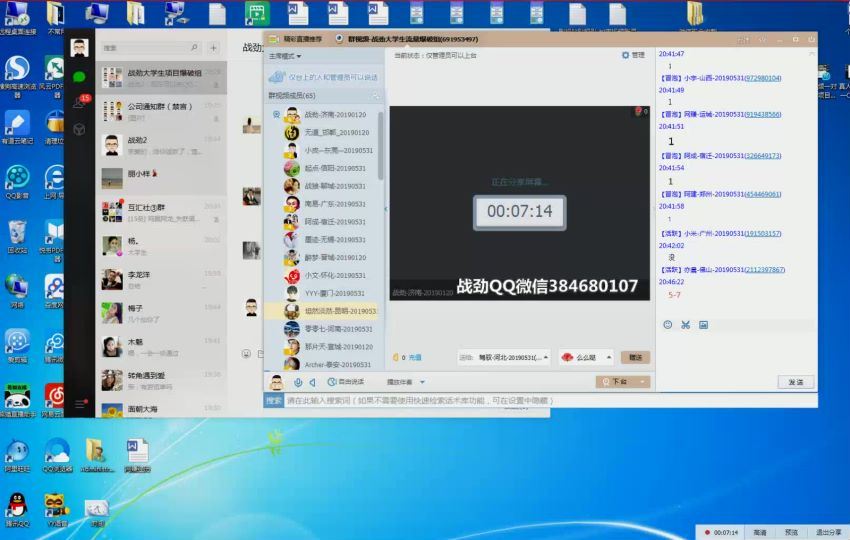The width and height of the screenshot is (850, 540).
Task: Open the QQ影音 desktop icon
Action: pyautogui.click(x=17, y=182)
